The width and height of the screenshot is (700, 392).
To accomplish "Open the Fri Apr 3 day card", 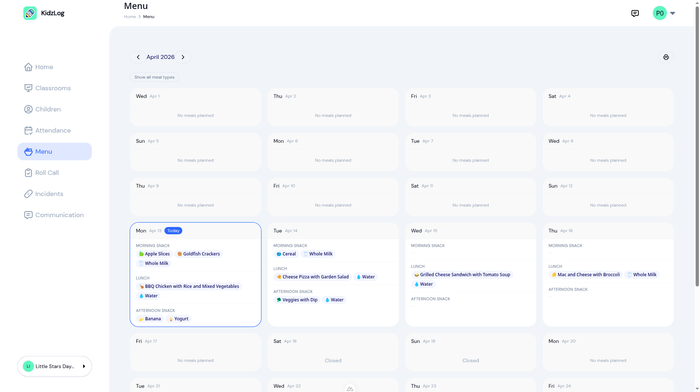I will pyautogui.click(x=471, y=107).
